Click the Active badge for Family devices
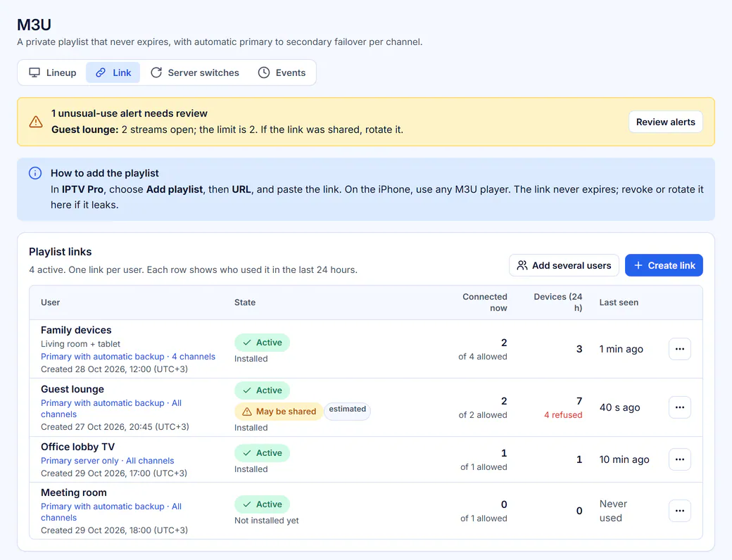Image resolution: width=732 pixels, height=560 pixels. click(262, 343)
